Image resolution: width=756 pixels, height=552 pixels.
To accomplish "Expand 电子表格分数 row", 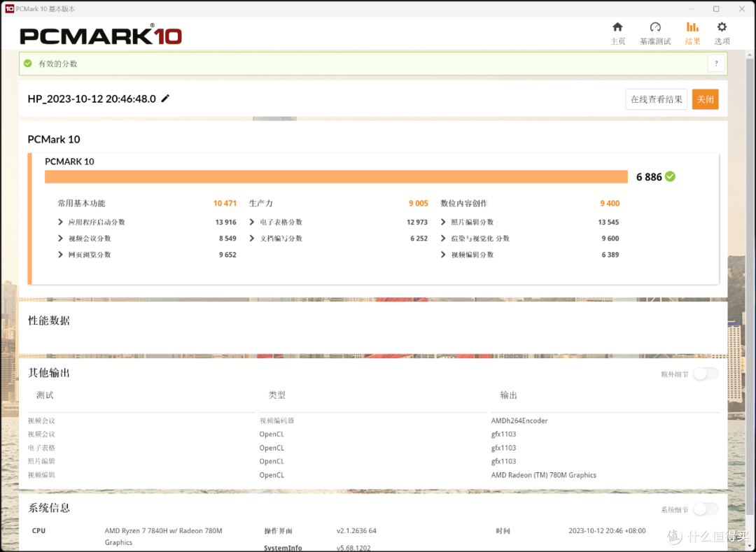I will [252, 222].
